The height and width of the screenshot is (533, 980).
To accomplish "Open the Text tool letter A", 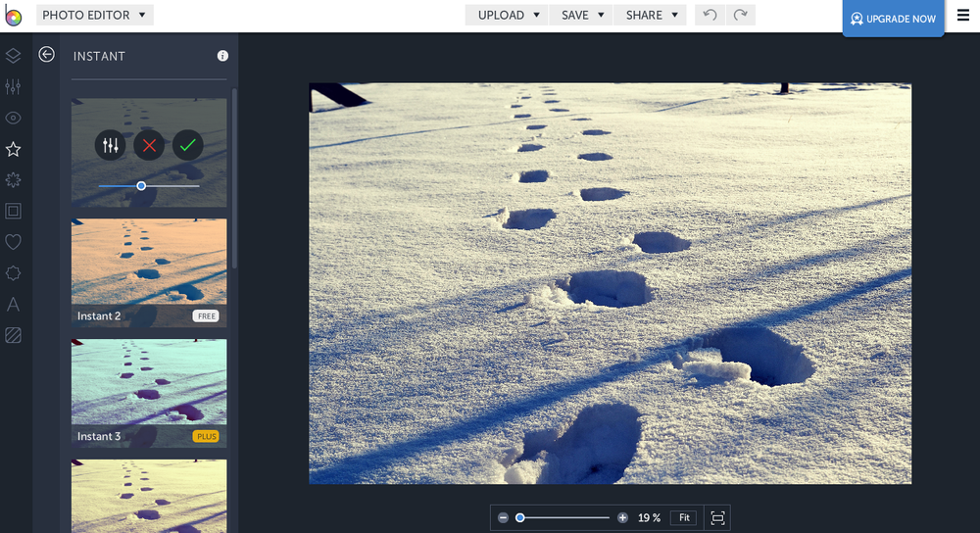I will 13,305.
